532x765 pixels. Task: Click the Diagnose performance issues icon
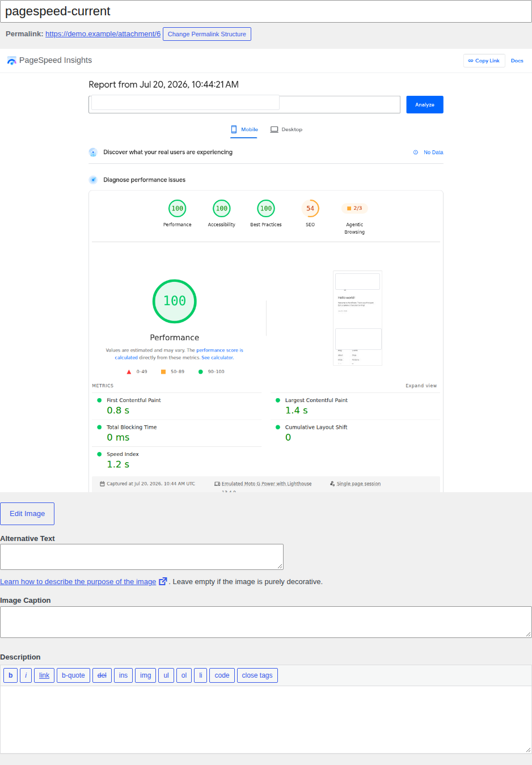click(93, 180)
